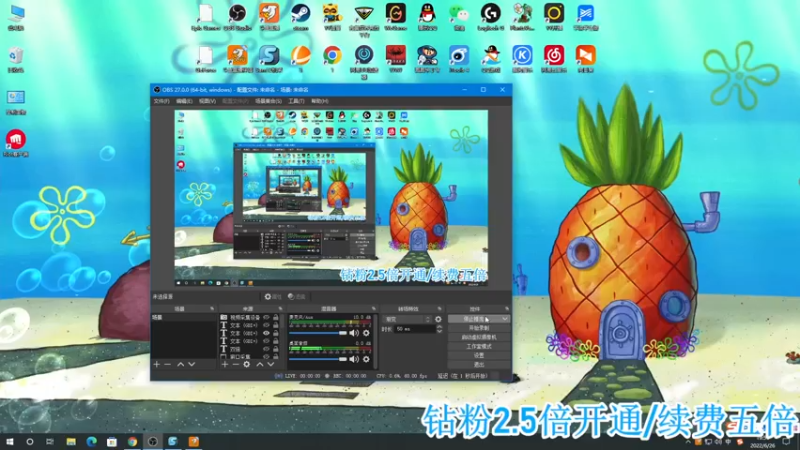Open 麦克风/Aux audio settings gear
The height and width of the screenshot is (450, 800).
[x=366, y=333]
